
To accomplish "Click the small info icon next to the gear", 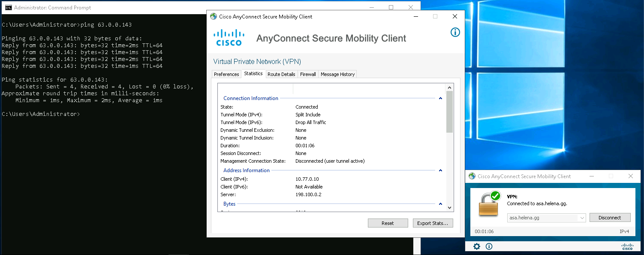I will [x=489, y=246].
